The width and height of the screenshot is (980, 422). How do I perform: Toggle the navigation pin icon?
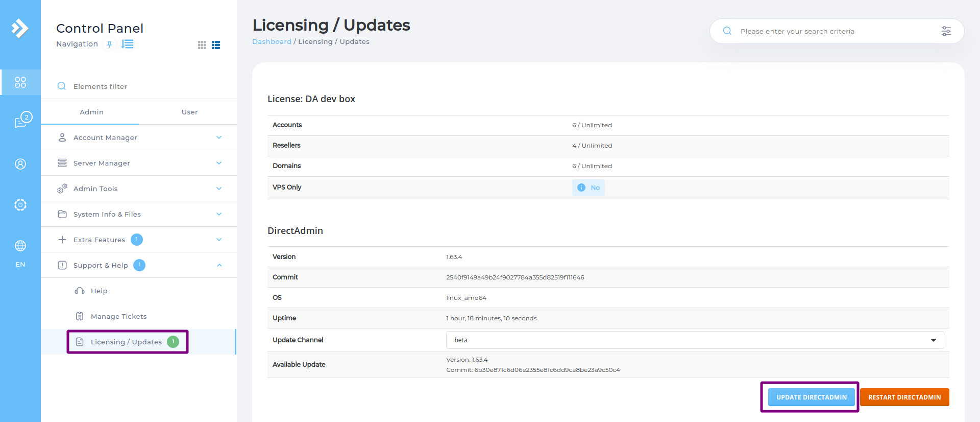click(x=109, y=44)
